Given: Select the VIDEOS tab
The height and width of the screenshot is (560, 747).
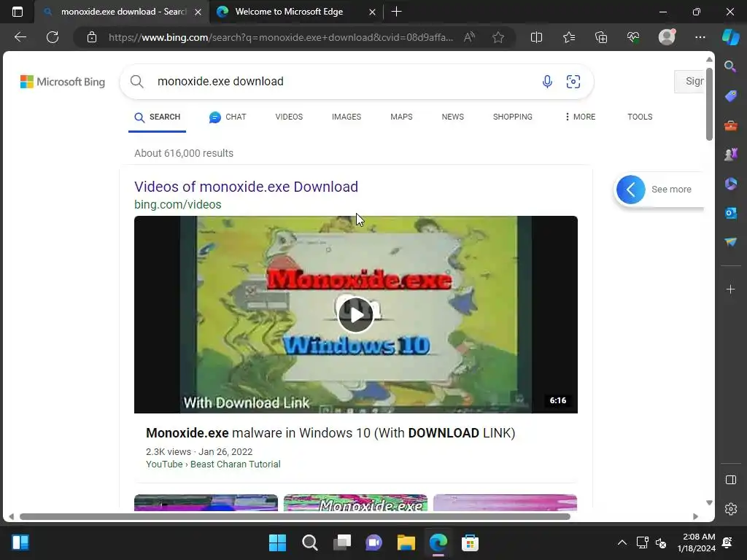Looking at the screenshot, I should click(289, 117).
